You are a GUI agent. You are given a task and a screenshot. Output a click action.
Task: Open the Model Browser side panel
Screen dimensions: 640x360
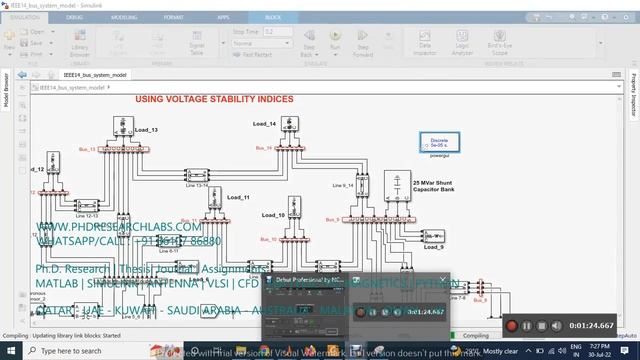pyautogui.click(x=6, y=91)
